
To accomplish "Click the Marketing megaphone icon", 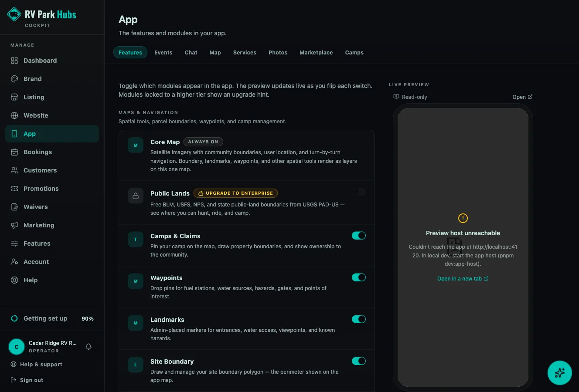I will coord(14,225).
